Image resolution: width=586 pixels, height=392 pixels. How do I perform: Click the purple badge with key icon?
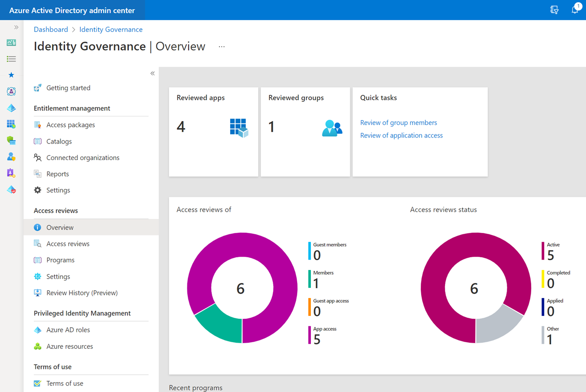11,173
